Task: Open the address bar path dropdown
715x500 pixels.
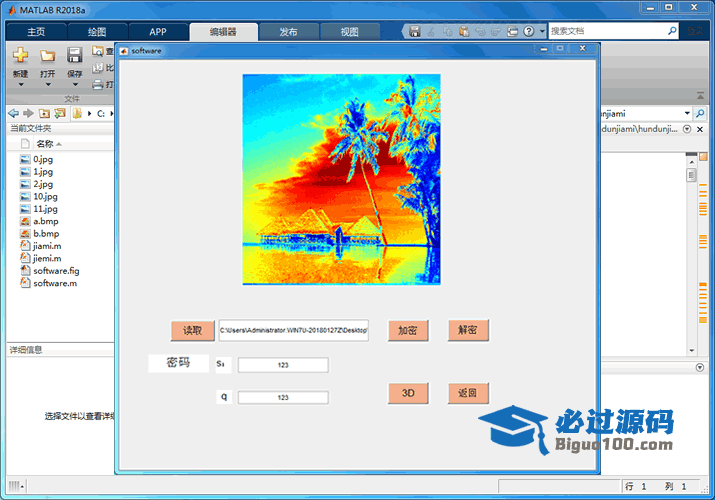Action: click(686, 113)
